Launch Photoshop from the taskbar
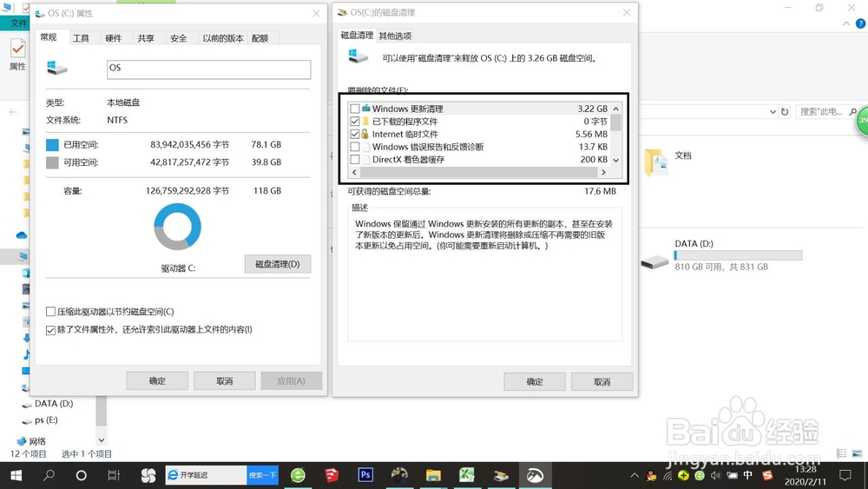 click(365, 475)
